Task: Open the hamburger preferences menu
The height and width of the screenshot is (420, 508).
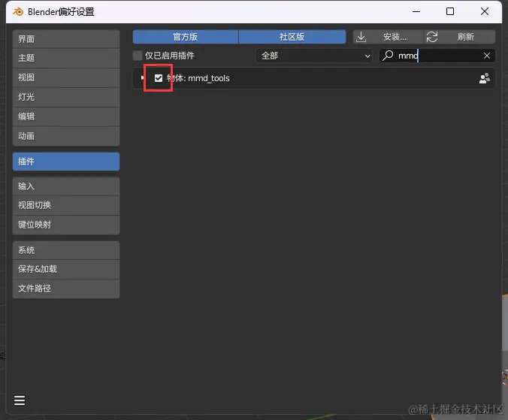Action: 20,400
